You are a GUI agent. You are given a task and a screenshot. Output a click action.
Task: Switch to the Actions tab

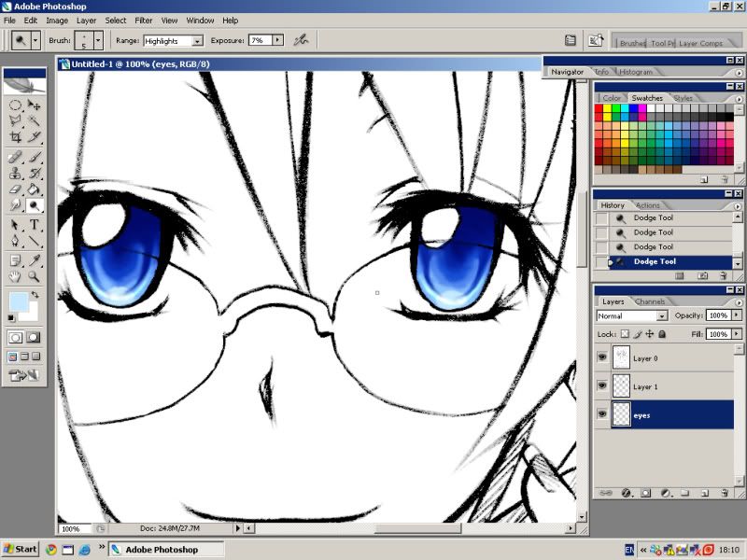point(648,205)
